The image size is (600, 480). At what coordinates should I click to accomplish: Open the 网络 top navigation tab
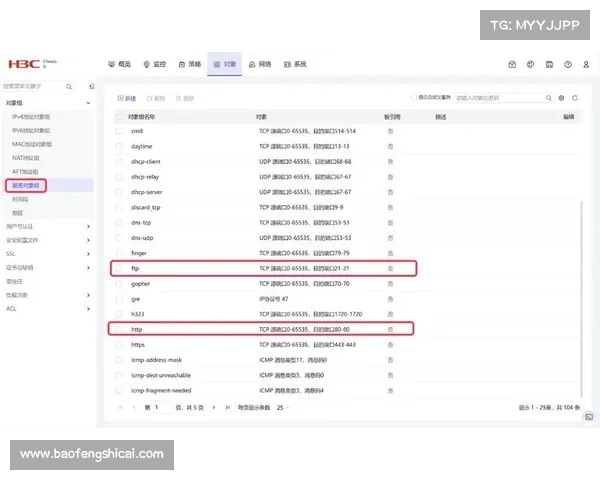(x=260, y=64)
